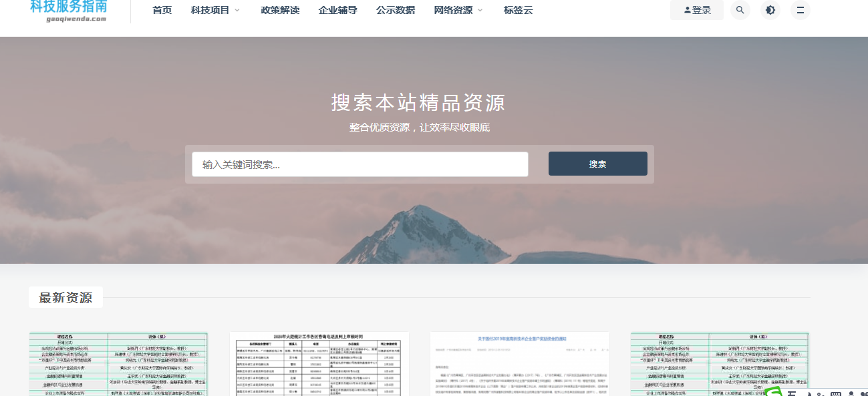
Task: Open search using the magnifier icon
Action: point(740,10)
